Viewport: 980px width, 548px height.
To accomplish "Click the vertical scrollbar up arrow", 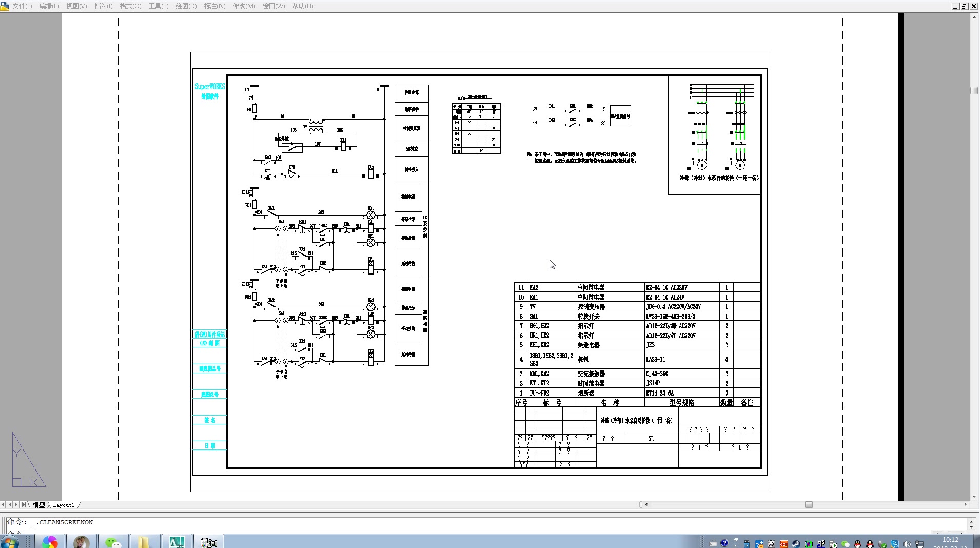I will pyautogui.click(x=974, y=17).
